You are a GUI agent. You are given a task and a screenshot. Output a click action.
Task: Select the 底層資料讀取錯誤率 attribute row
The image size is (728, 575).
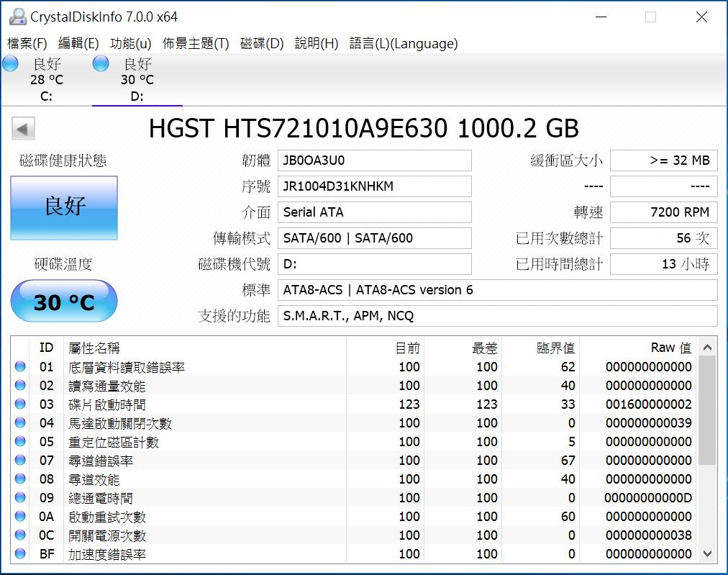353,366
